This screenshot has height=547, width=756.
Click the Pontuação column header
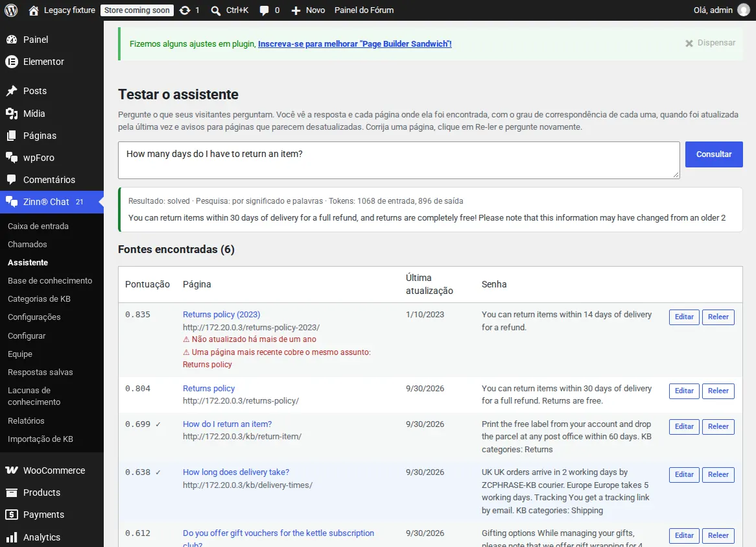[x=148, y=284]
